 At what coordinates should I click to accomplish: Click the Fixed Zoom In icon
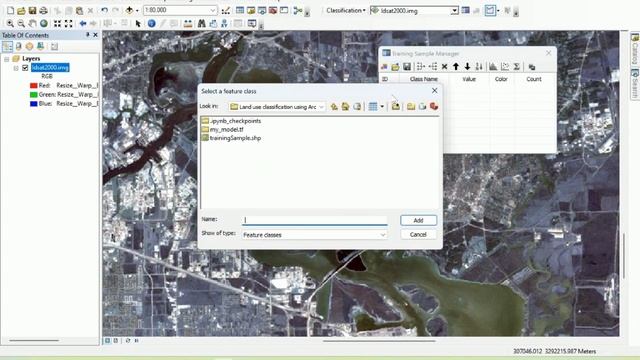[58, 24]
